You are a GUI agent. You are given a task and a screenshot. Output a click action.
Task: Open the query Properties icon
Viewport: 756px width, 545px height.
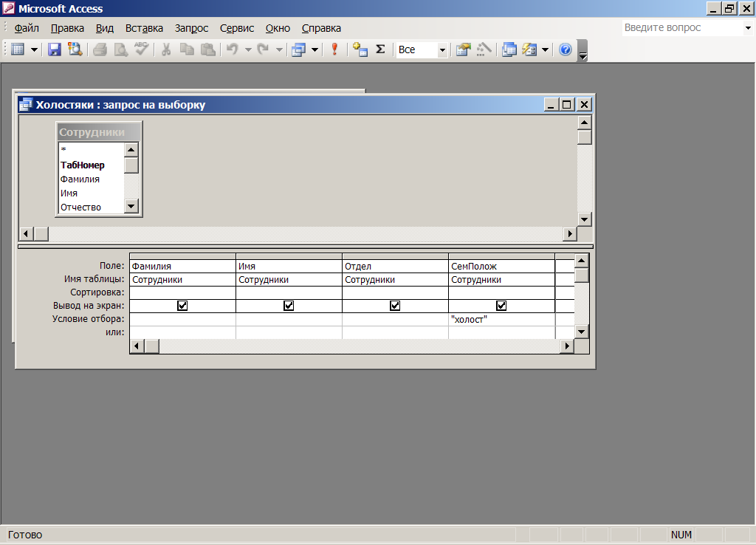[x=464, y=49]
